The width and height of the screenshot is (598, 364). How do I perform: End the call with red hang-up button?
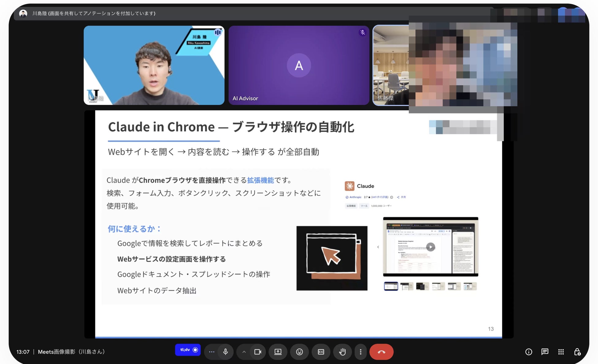[381, 352]
